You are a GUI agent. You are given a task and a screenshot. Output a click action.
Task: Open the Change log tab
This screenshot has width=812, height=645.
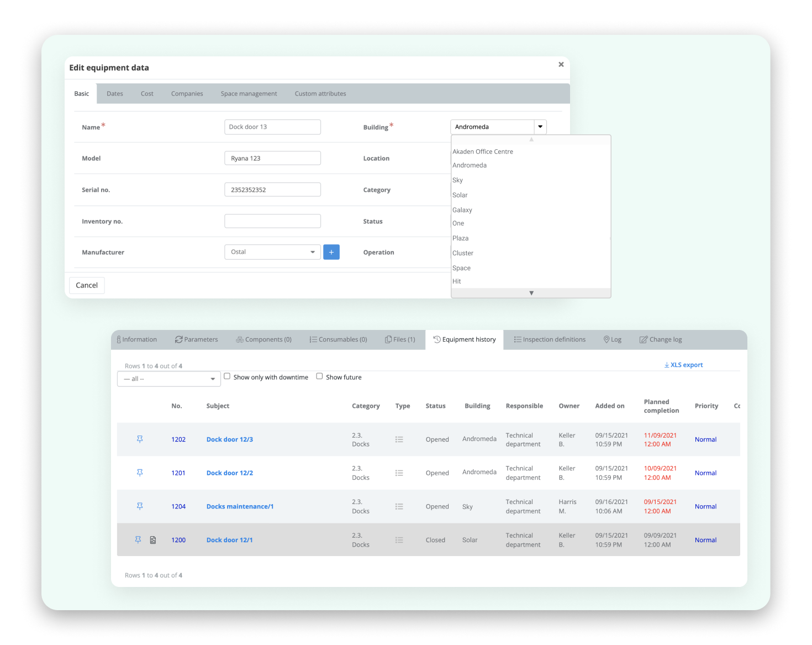(x=661, y=340)
